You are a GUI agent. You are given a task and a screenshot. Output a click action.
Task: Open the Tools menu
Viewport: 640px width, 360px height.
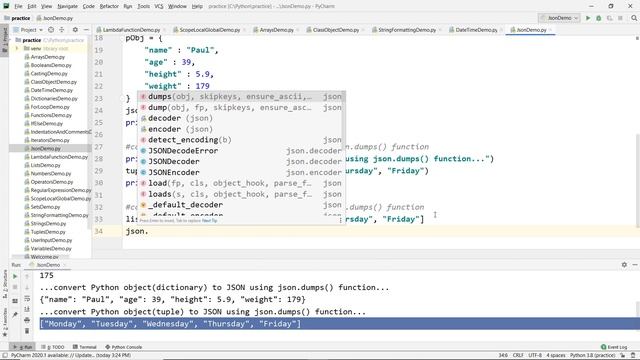pyautogui.click(x=143, y=6)
